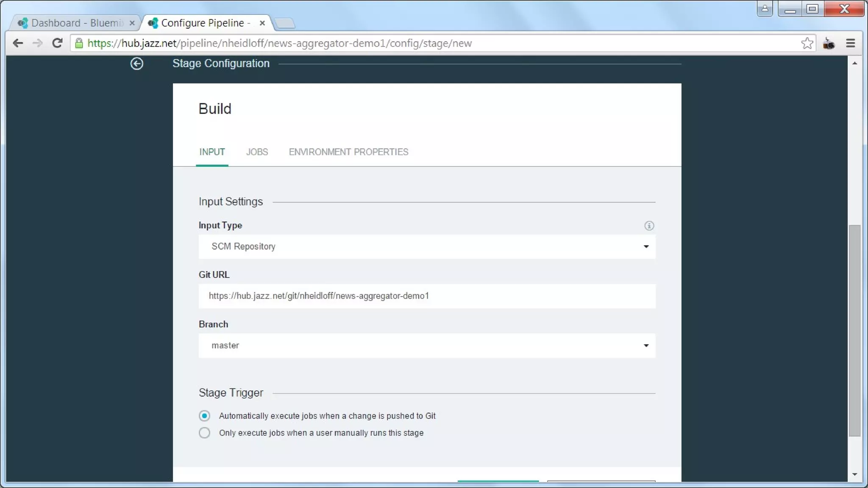Open the Chrome hamburger menu
The image size is (868, 488).
(850, 43)
